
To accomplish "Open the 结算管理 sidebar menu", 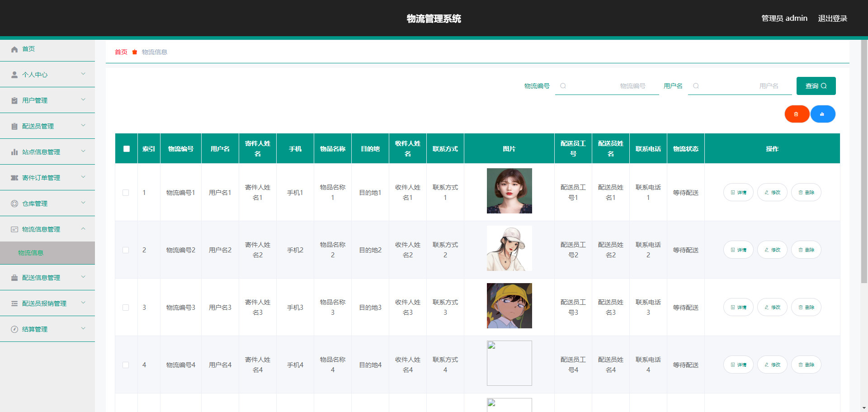I will point(47,329).
